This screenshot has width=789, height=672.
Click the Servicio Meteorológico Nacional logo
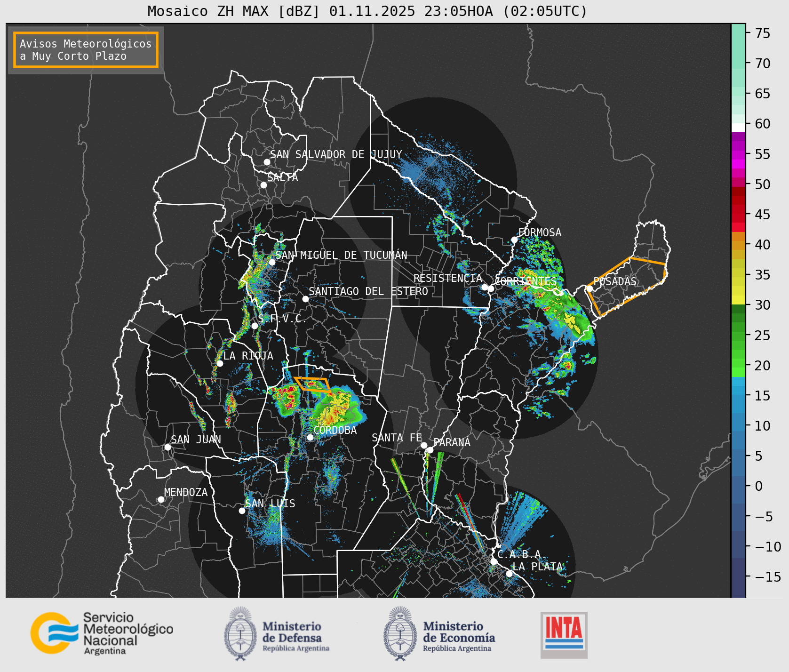[102, 633]
